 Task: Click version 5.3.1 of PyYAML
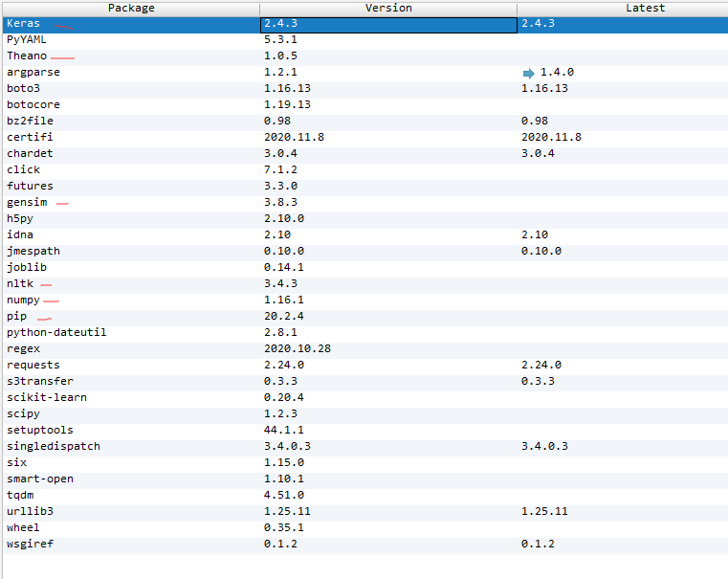[280, 40]
